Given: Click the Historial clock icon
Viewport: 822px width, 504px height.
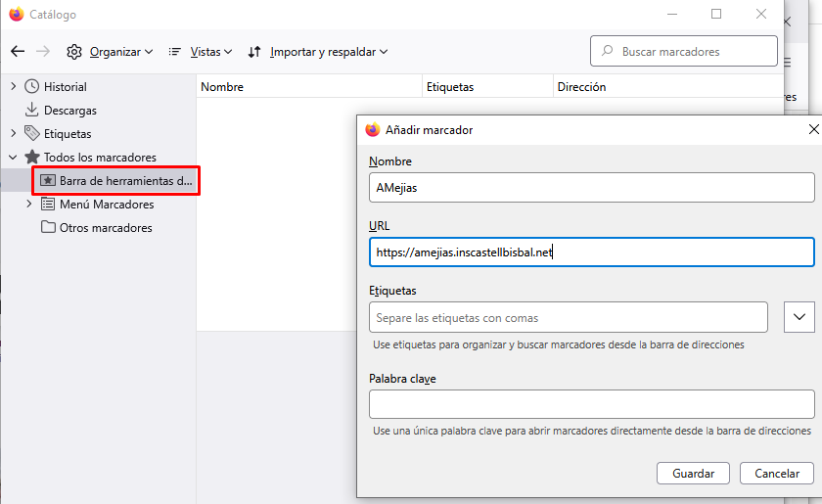Looking at the screenshot, I should pyautogui.click(x=32, y=87).
